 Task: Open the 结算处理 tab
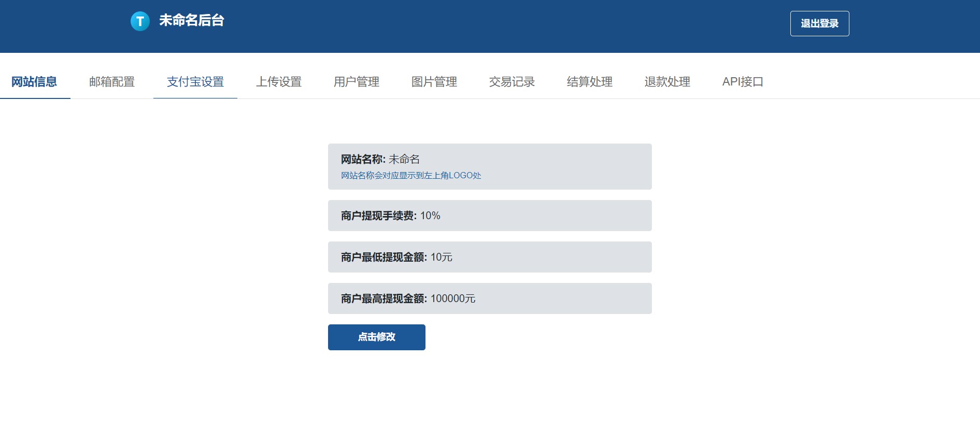pos(590,82)
